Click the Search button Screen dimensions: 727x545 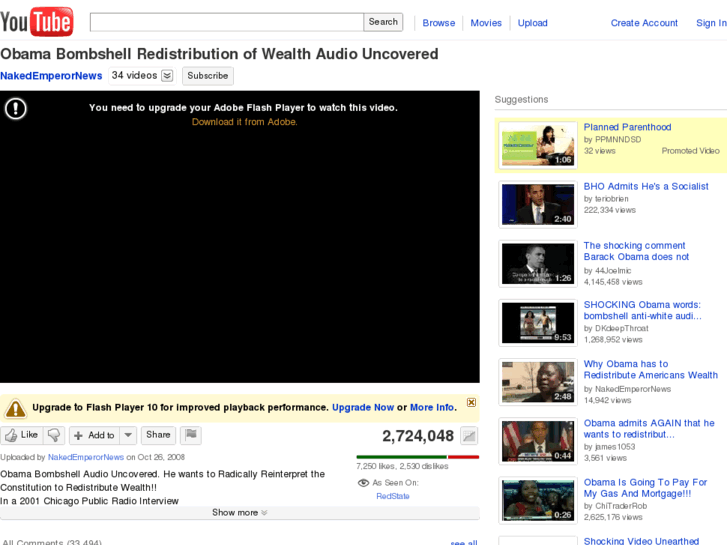[383, 22]
